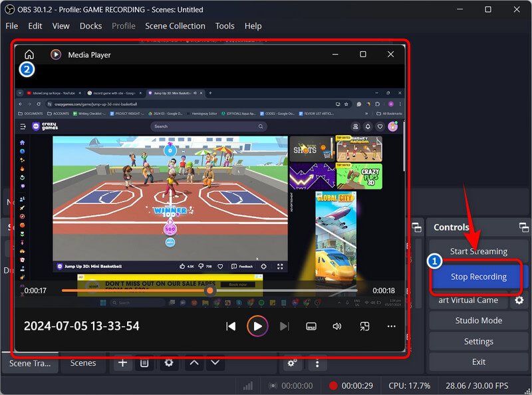This screenshot has height=395, width=532.
Task: Switch Media Player to mini player view
Action: click(x=364, y=327)
